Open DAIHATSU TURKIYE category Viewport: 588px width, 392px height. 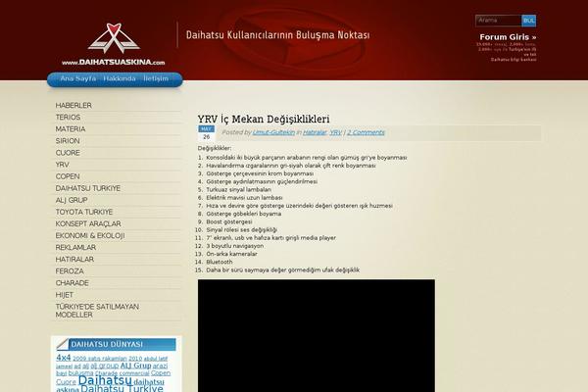click(88, 188)
